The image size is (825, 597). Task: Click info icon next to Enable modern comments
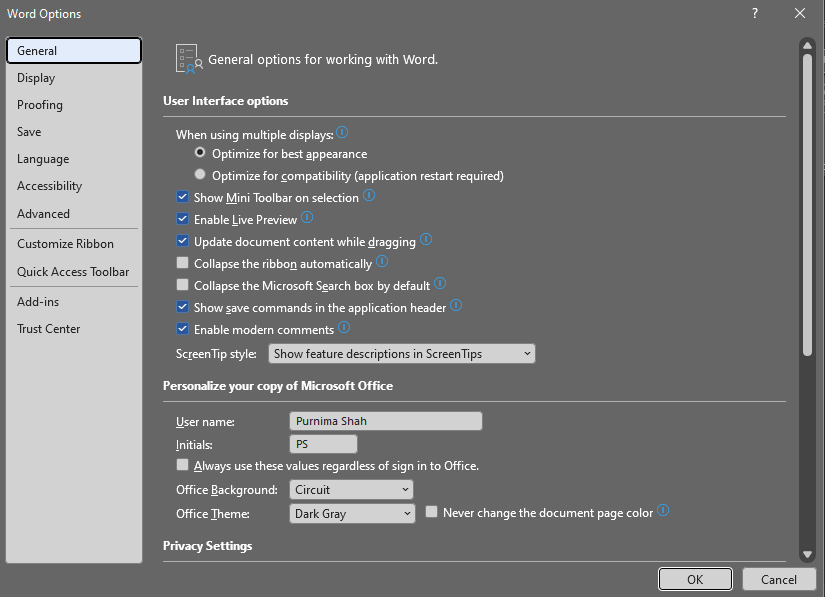[x=344, y=328]
